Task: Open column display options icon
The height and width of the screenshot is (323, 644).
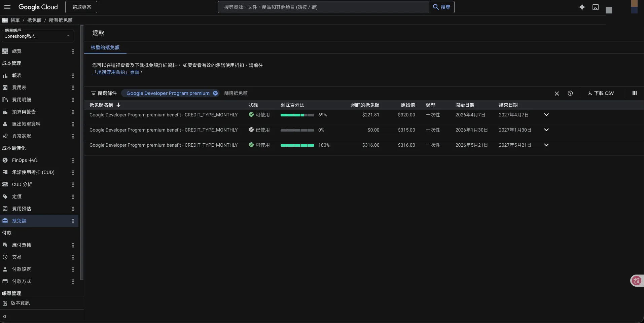Action: click(634, 93)
